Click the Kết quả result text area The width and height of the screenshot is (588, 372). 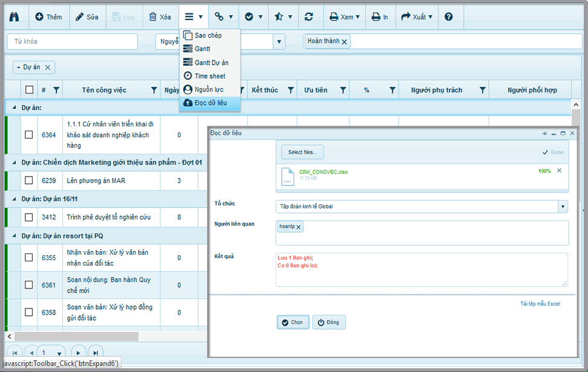(422, 270)
